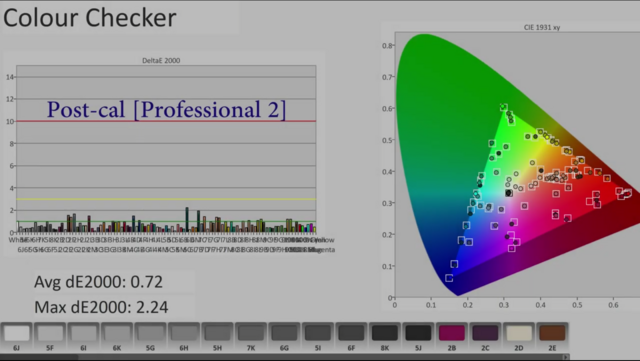Click the Max dE2000: 2.24 readout
The height and width of the screenshot is (361, 640).
click(x=101, y=307)
